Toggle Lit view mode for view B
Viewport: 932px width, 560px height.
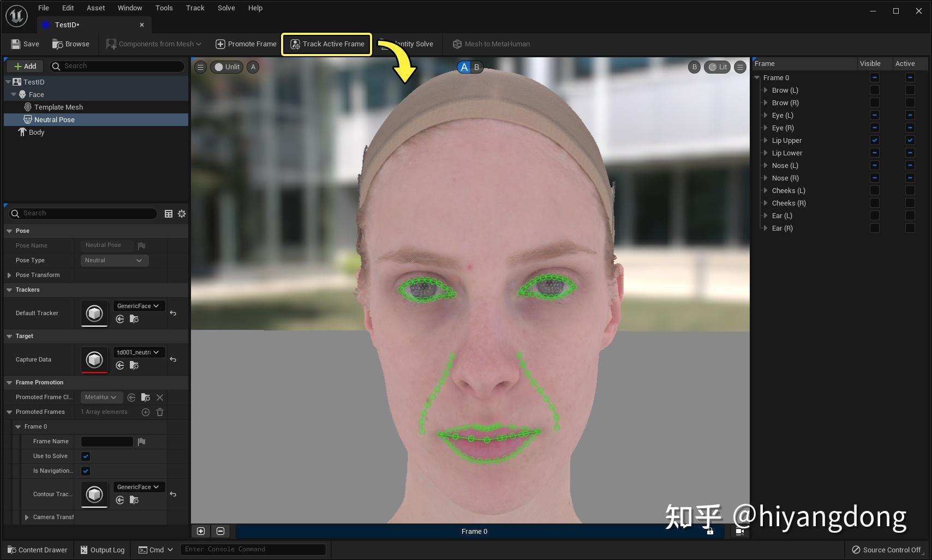pyautogui.click(x=717, y=67)
